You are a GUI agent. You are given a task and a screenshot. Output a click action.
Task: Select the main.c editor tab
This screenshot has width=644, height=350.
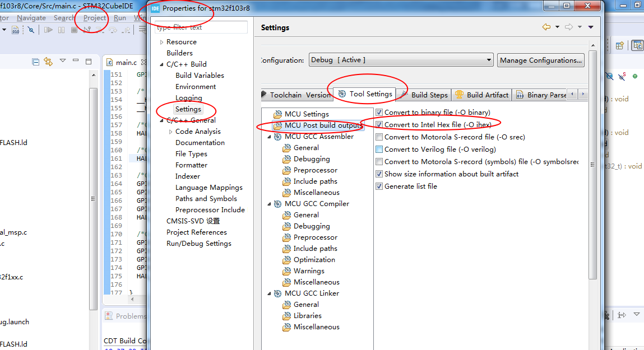[x=126, y=62]
